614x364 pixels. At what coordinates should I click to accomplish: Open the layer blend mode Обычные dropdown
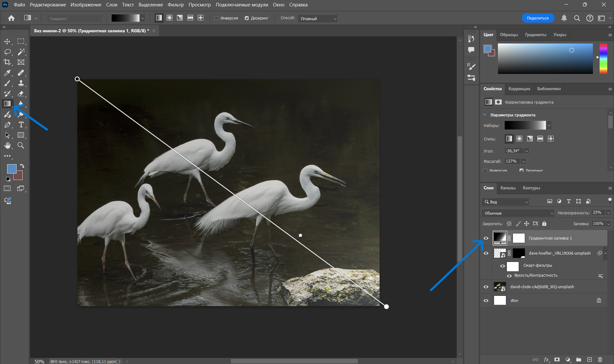tap(518, 213)
